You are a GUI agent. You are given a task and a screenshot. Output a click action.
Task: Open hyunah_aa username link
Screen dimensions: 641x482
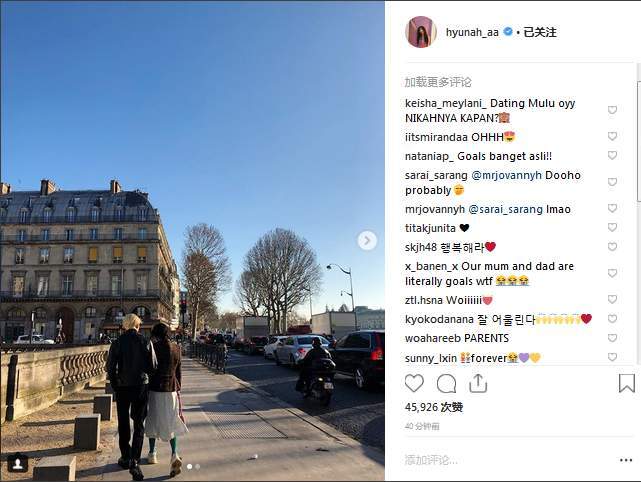coord(472,32)
